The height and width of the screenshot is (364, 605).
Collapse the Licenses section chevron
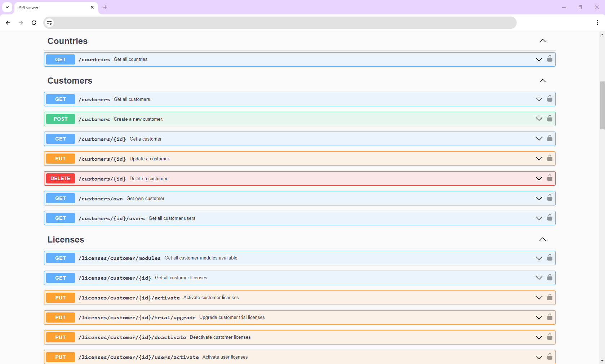coord(542,240)
